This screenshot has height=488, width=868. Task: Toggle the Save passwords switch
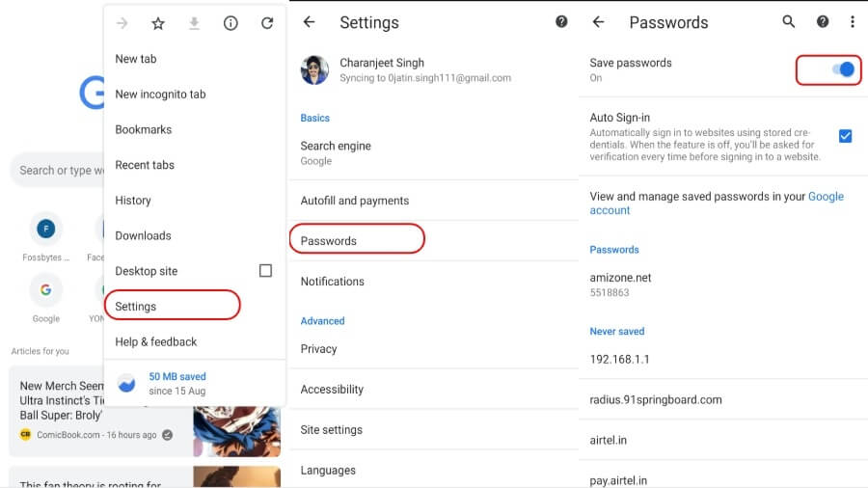[842, 69]
